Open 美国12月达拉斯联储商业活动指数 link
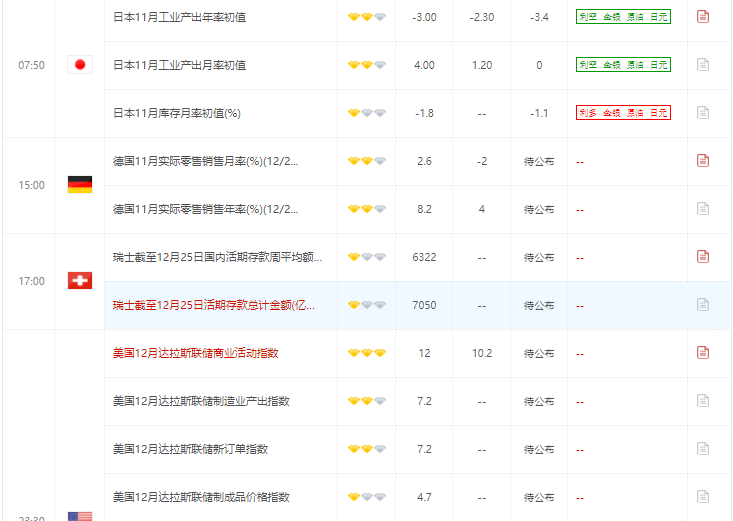Screen dimensions: 733x521 click(195, 353)
